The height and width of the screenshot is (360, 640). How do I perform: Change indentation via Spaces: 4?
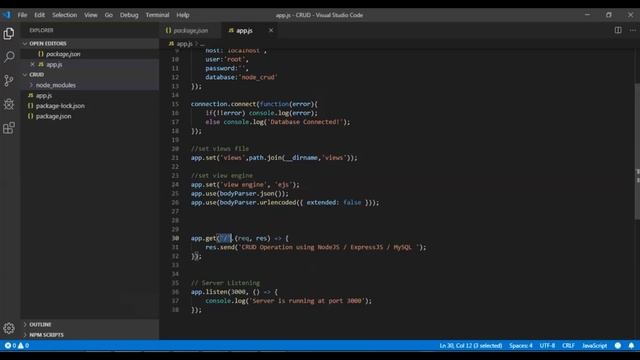[521, 346]
